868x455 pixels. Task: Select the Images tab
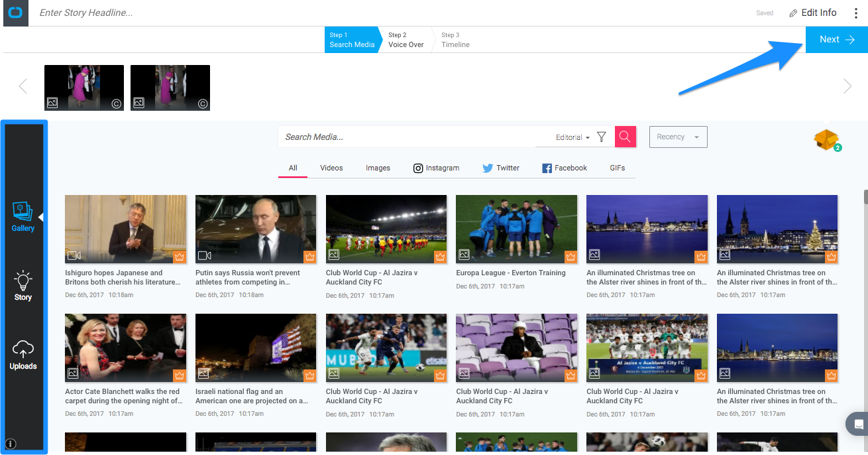[378, 168]
